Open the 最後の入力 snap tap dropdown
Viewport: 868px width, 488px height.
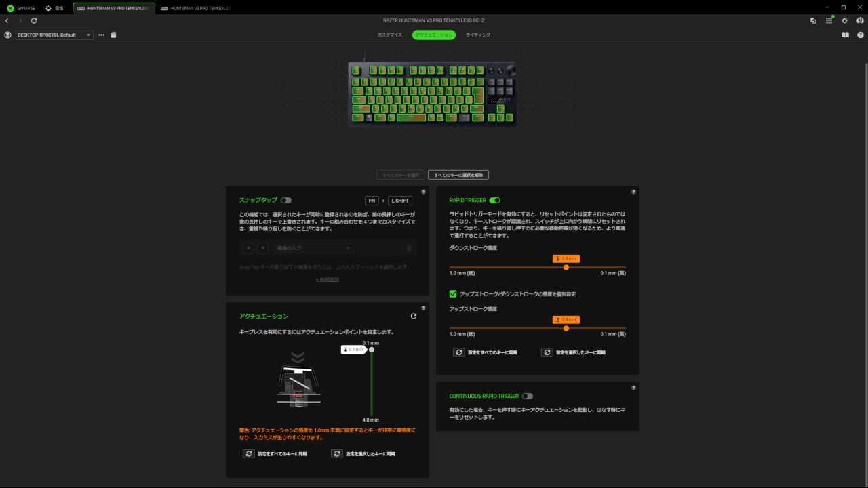[314, 248]
